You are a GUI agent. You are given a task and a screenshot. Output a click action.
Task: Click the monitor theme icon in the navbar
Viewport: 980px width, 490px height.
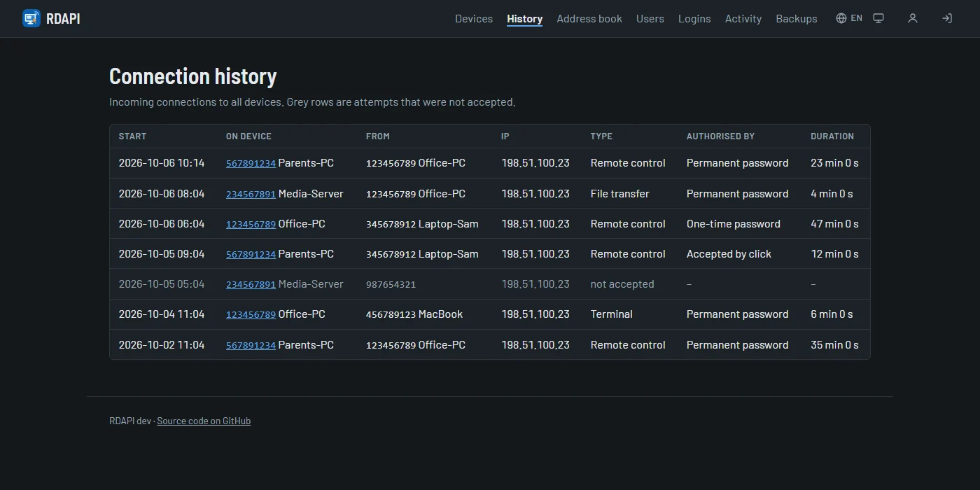tap(878, 18)
